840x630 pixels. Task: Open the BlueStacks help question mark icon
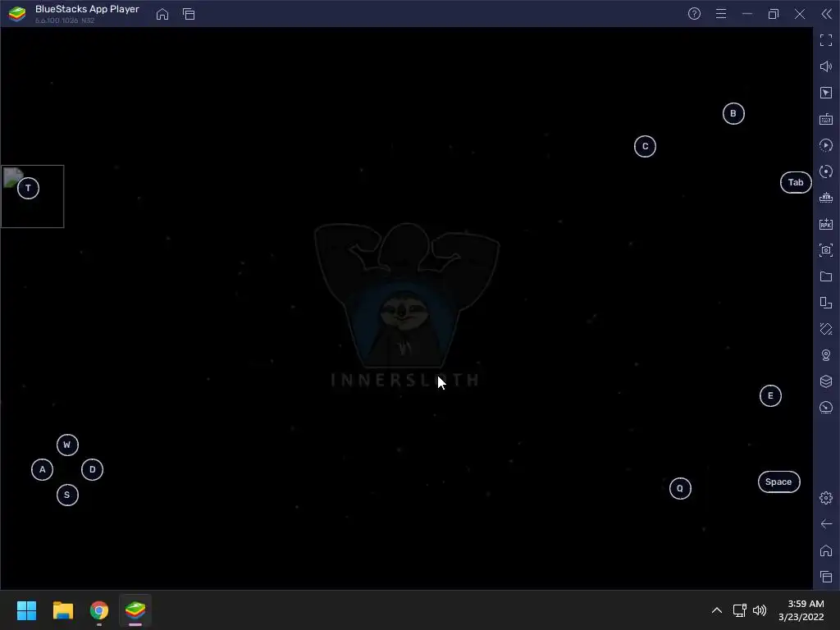point(694,14)
